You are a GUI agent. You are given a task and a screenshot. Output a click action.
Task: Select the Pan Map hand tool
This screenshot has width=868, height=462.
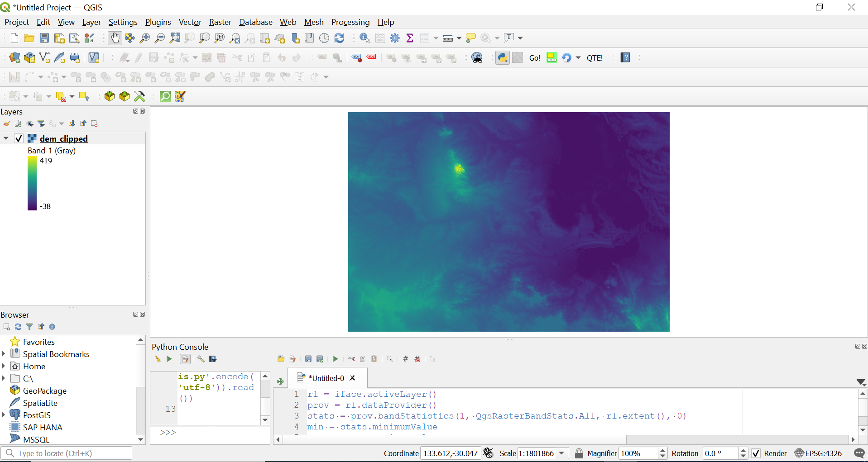[x=115, y=38]
